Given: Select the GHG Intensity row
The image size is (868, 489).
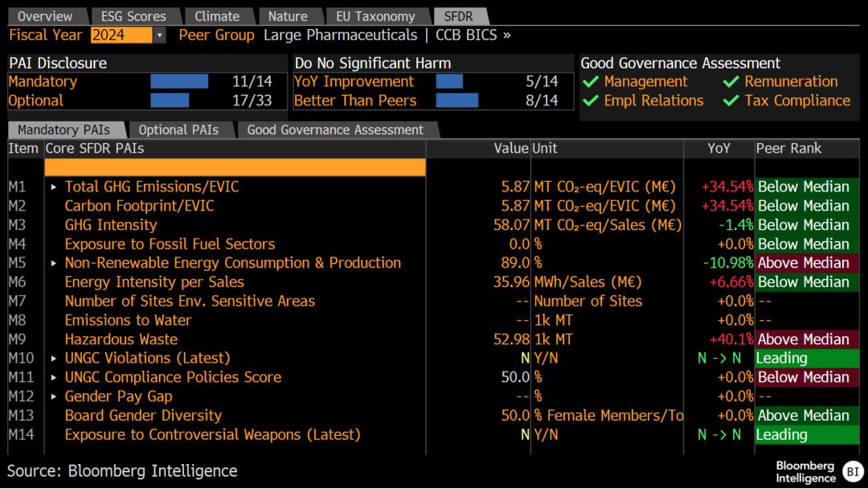Looking at the screenshot, I should click(x=434, y=225).
